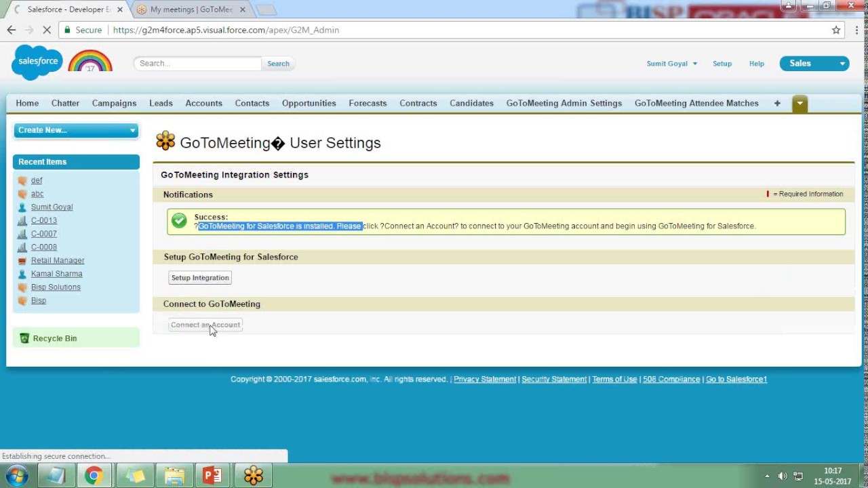Go to the Leads tab
Screen dimensions: 868x488
pyautogui.click(x=161, y=103)
